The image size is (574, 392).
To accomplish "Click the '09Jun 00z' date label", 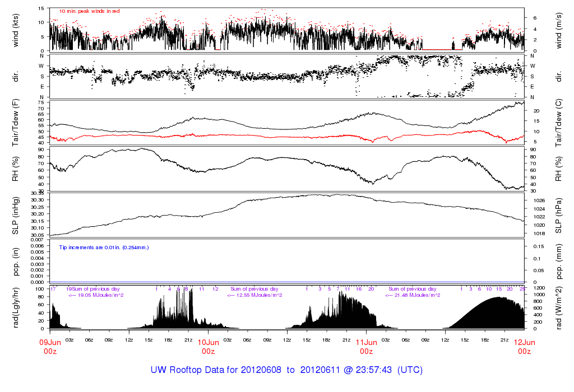I will coord(50,347).
